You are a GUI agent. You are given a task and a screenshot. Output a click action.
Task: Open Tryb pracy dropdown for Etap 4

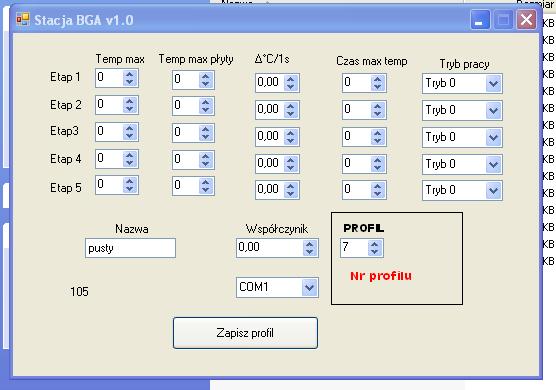pos(493,165)
